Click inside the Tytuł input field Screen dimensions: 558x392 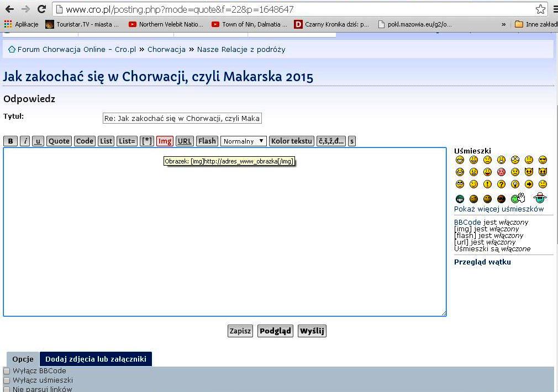click(182, 119)
